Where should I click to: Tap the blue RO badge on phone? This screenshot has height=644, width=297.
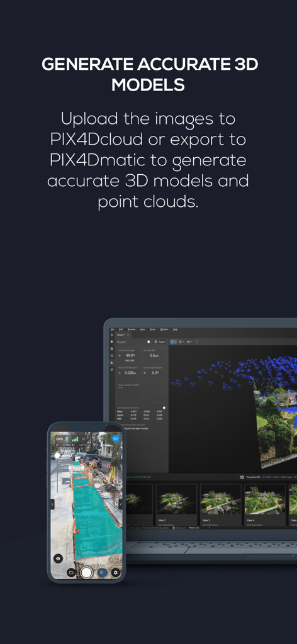tap(115, 438)
